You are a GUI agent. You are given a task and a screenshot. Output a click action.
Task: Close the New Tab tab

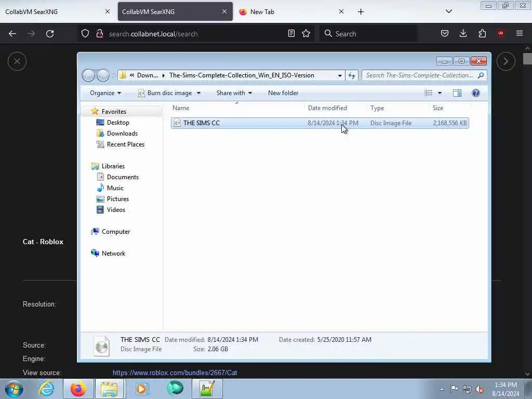pos(341,11)
